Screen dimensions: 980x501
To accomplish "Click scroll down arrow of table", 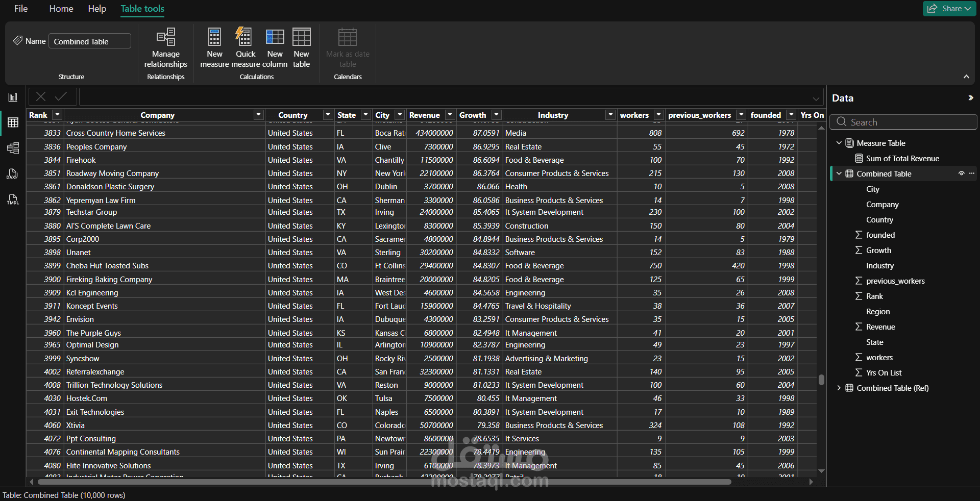I will (x=821, y=471).
